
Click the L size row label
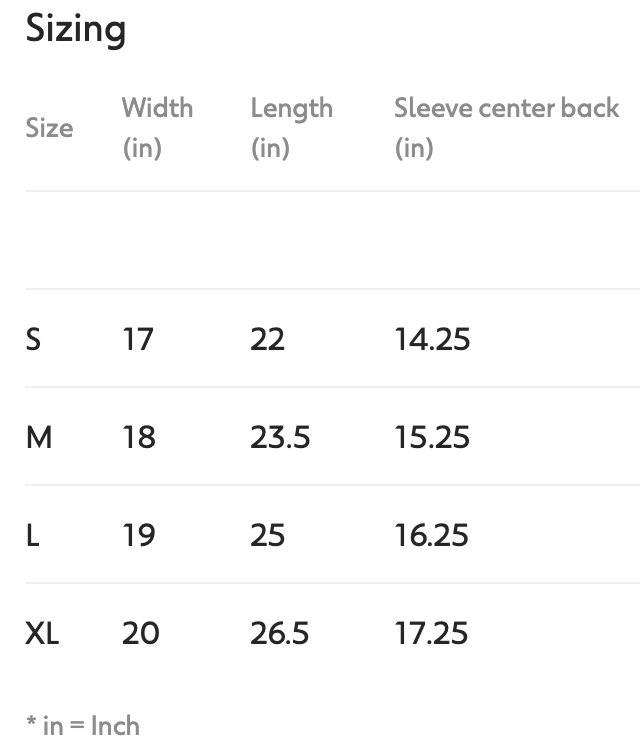pos(33,536)
